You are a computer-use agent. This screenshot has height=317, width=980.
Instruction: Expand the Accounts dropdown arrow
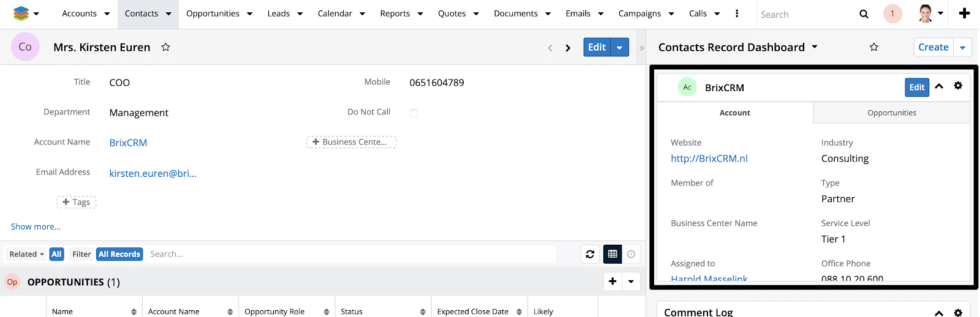click(x=107, y=14)
